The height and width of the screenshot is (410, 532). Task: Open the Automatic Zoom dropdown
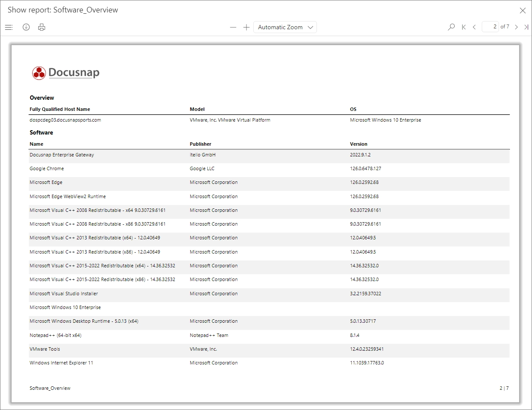coord(285,27)
